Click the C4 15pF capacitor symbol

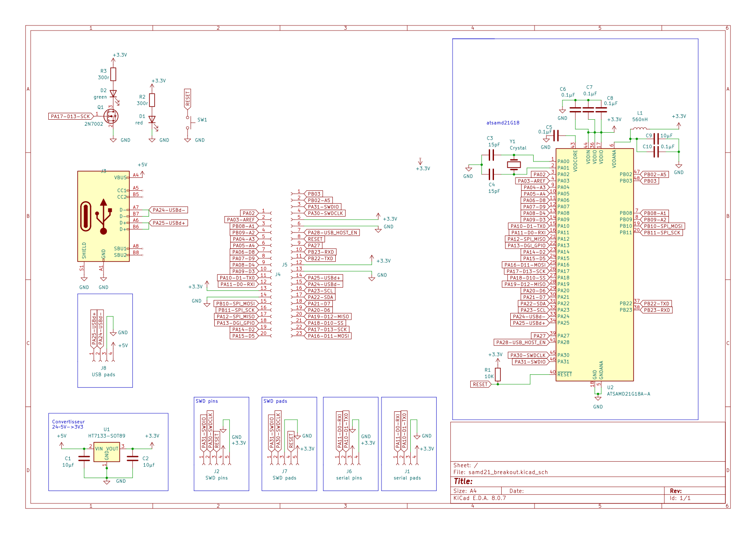pos(491,174)
